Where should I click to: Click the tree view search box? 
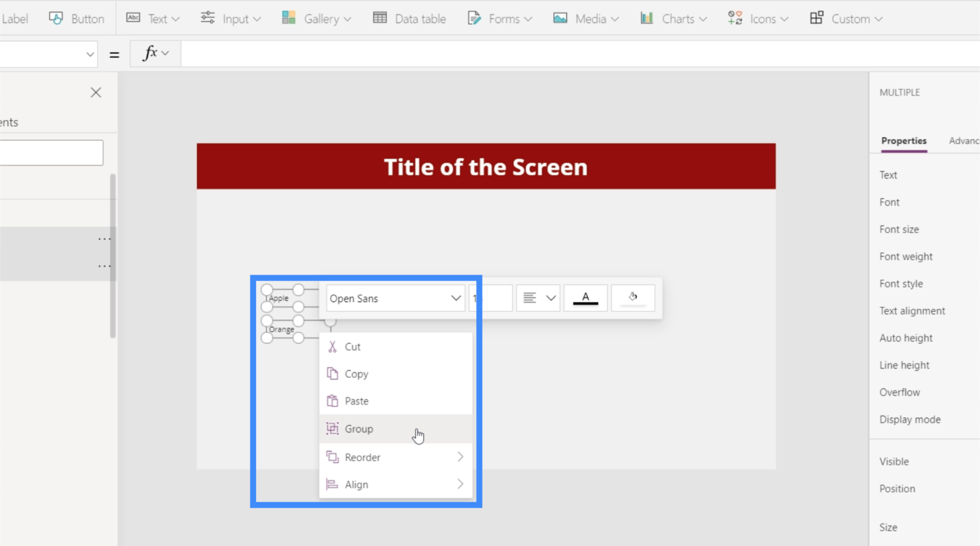coord(51,152)
